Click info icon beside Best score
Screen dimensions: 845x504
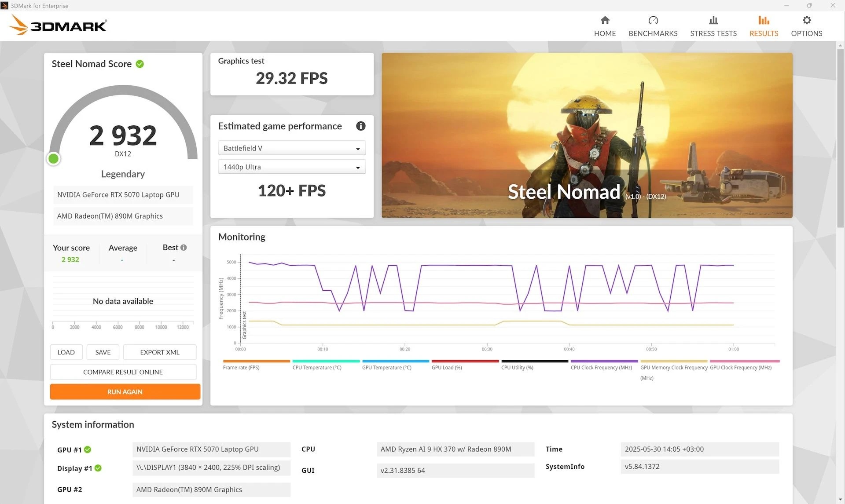pyautogui.click(x=184, y=248)
